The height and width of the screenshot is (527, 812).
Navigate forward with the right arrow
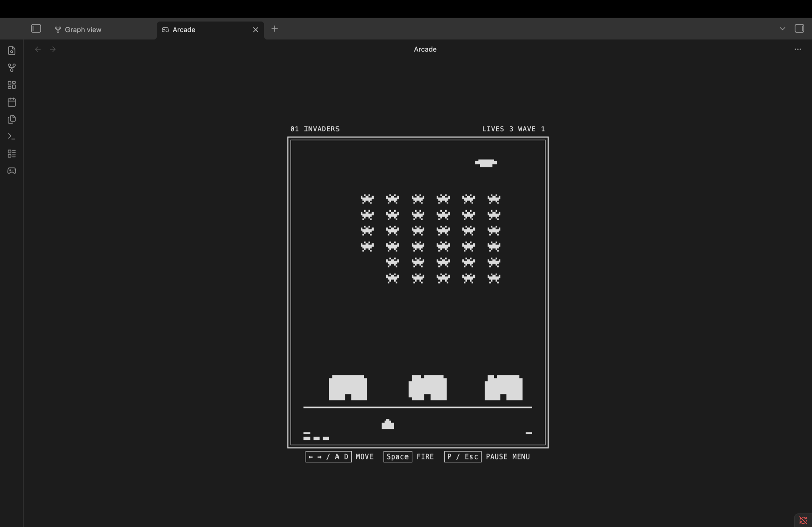(x=53, y=49)
